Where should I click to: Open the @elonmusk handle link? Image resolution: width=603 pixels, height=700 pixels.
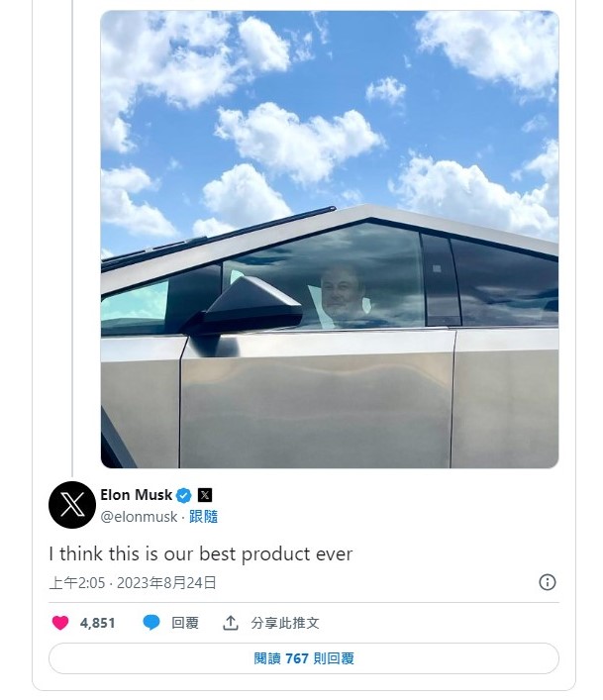[139, 517]
